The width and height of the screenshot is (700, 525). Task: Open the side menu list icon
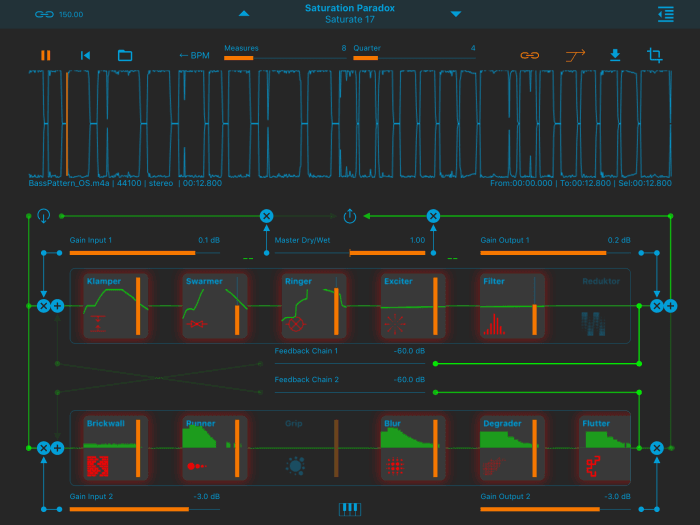[666, 14]
